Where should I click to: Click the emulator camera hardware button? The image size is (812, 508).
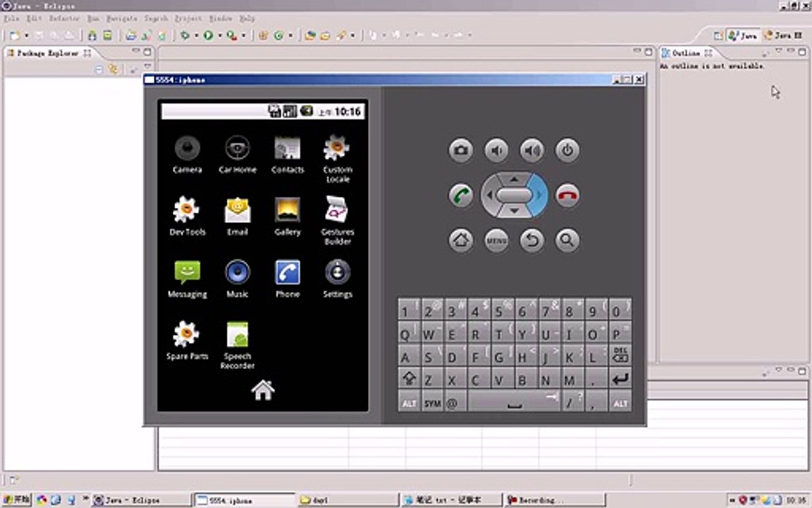point(460,150)
